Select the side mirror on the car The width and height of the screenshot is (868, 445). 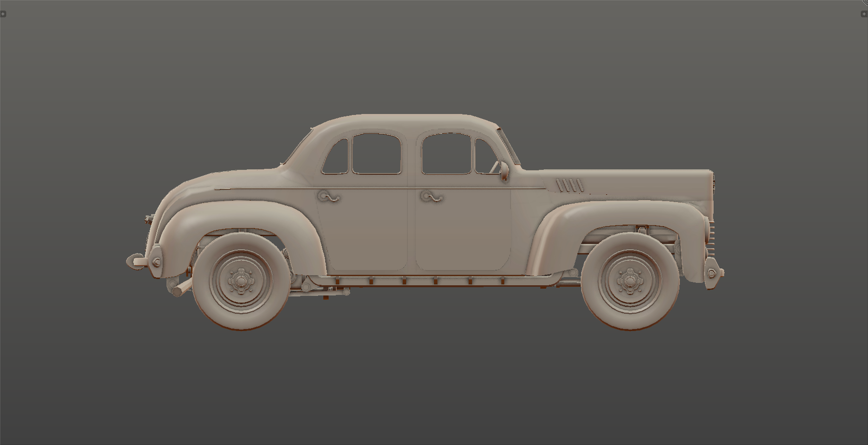click(504, 172)
